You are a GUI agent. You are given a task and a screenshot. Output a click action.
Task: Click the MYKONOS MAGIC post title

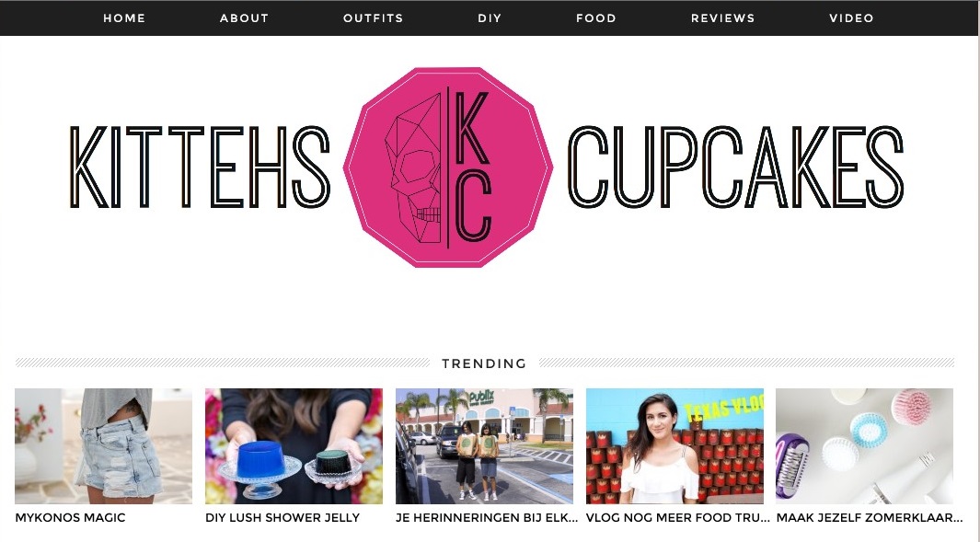[x=70, y=518]
